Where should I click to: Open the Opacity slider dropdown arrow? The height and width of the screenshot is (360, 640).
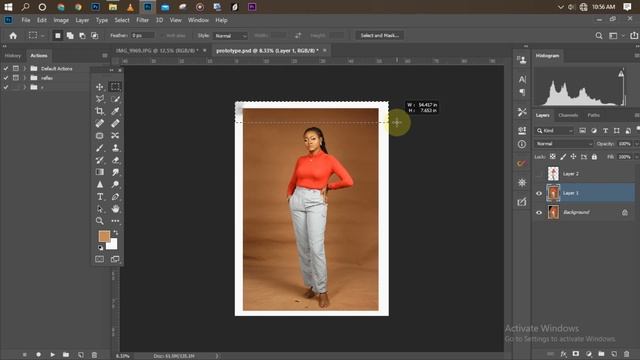(636, 144)
